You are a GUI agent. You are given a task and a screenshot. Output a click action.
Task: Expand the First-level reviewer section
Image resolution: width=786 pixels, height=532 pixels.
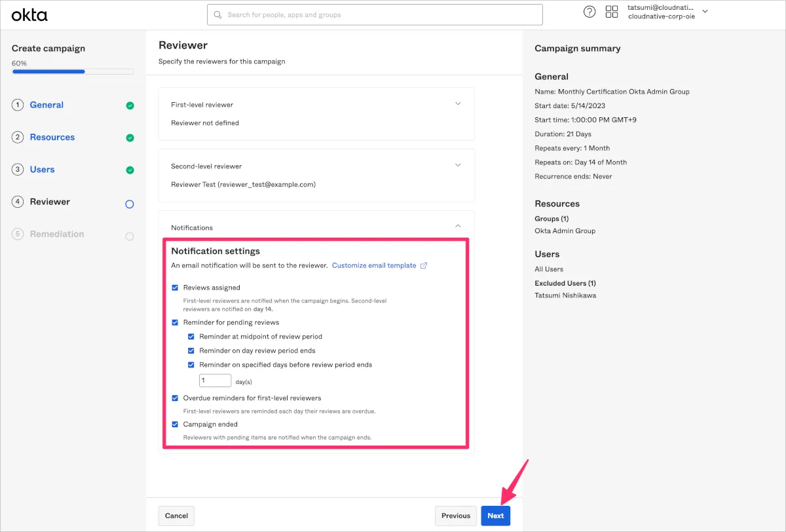tap(458, 104)
